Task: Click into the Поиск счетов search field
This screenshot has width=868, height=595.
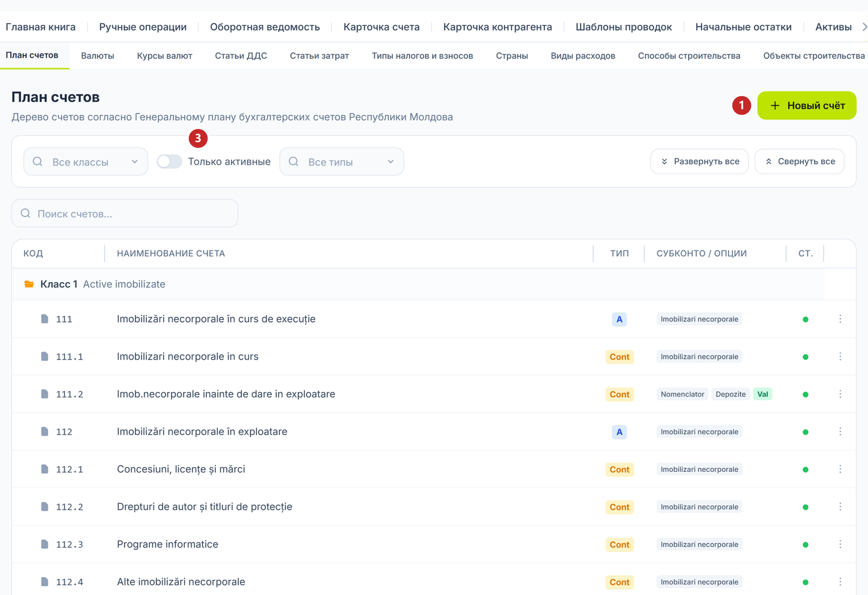Action: click(x=125, y=213)
